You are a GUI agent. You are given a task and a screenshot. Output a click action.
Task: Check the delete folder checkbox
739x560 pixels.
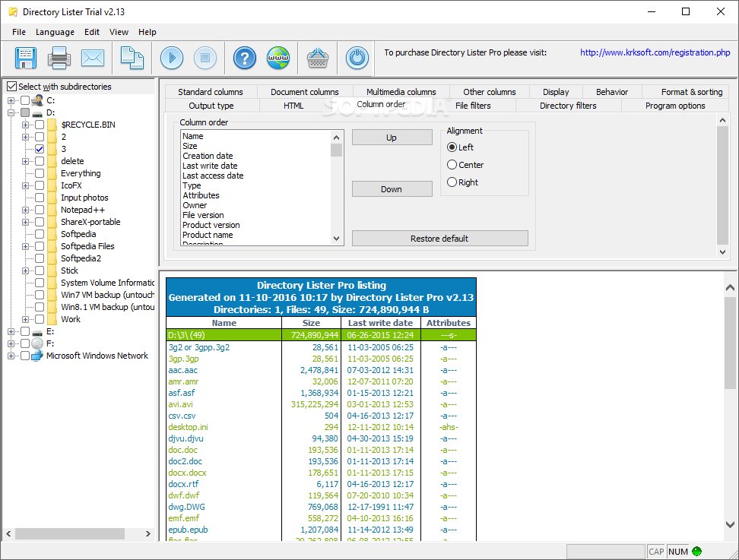(x=40, y=161)
